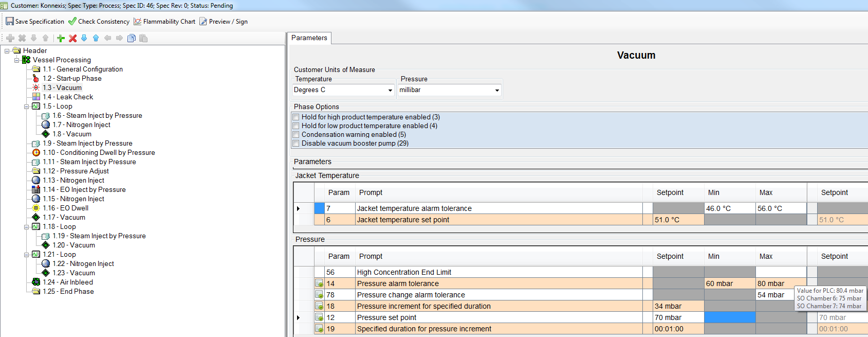Collapse the 1.5 - Loop tree node
The image size is (868, 337).
pyautogui.click(x=26, y=107)
